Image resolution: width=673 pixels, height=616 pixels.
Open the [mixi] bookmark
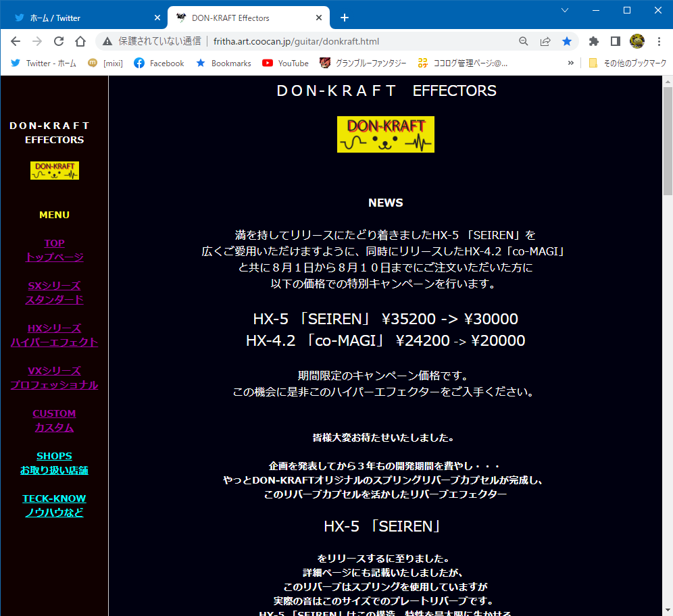pyautogui.click(x=105, y=63)
